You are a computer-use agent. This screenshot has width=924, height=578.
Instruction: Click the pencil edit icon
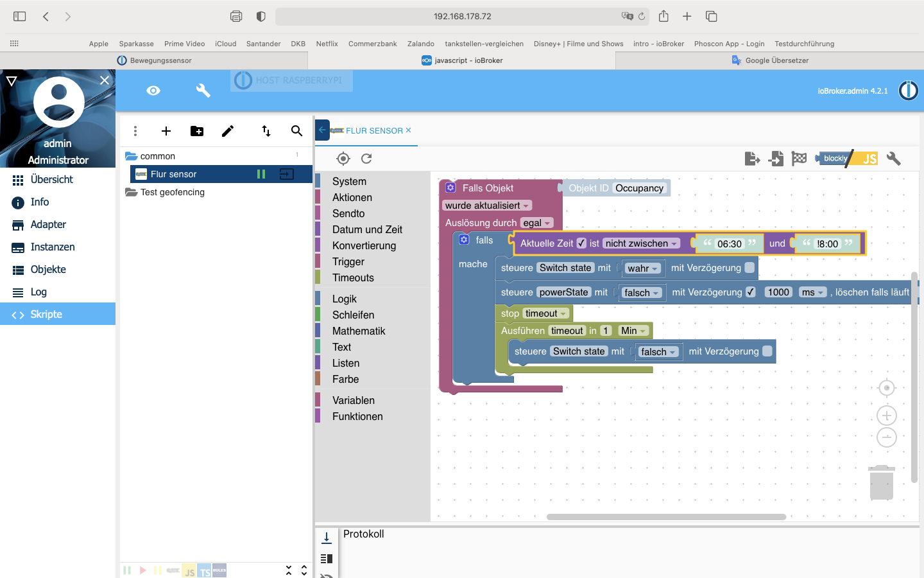pos(228,131)
